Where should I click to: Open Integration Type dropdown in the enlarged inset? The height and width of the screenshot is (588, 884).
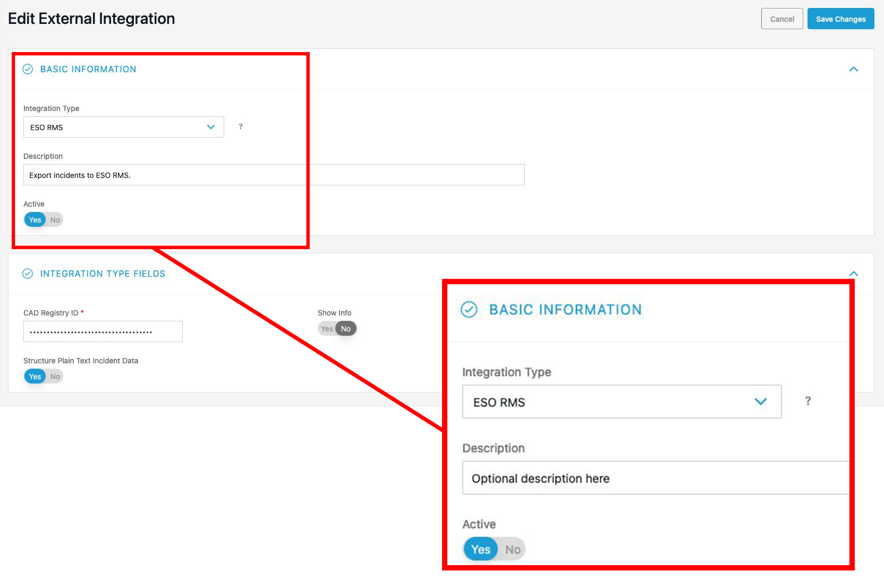pos(622,402)
